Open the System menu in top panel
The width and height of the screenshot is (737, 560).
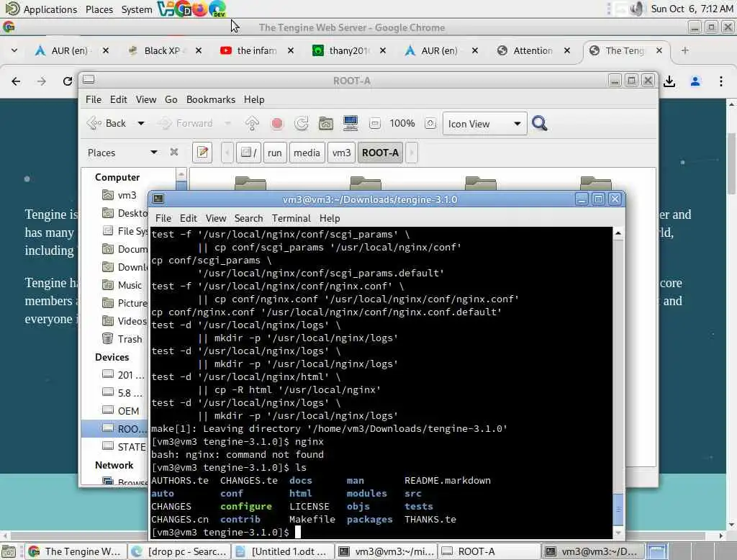tap(136, 9)
